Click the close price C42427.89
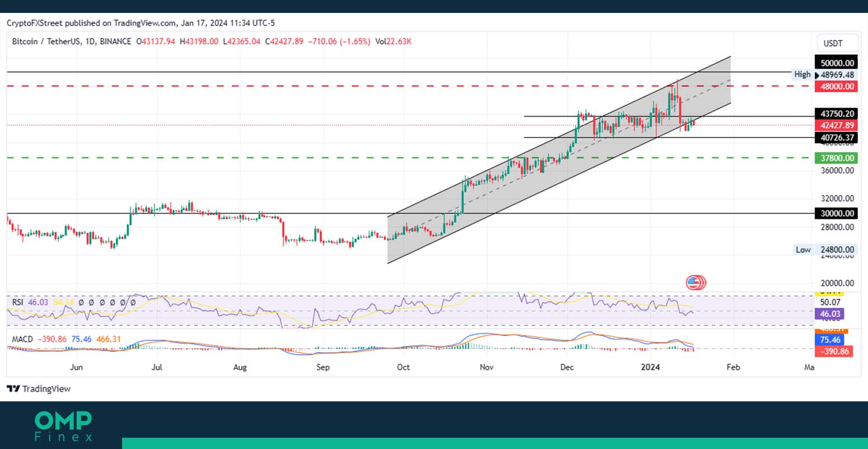The height and width of the screenshot is (449, 868). 284,41
